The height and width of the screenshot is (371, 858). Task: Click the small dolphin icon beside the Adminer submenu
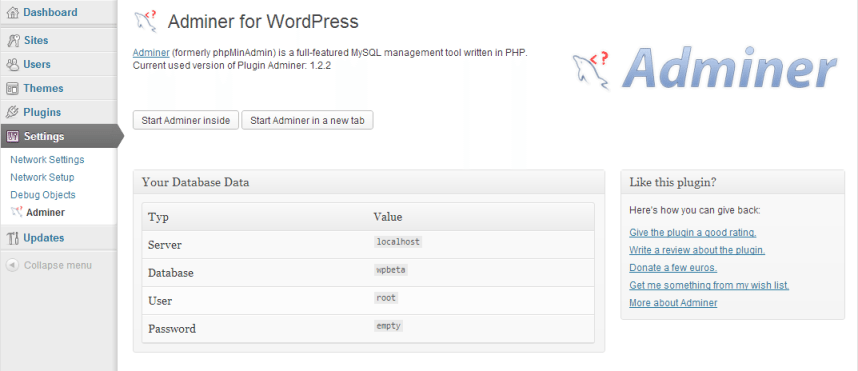16,212
